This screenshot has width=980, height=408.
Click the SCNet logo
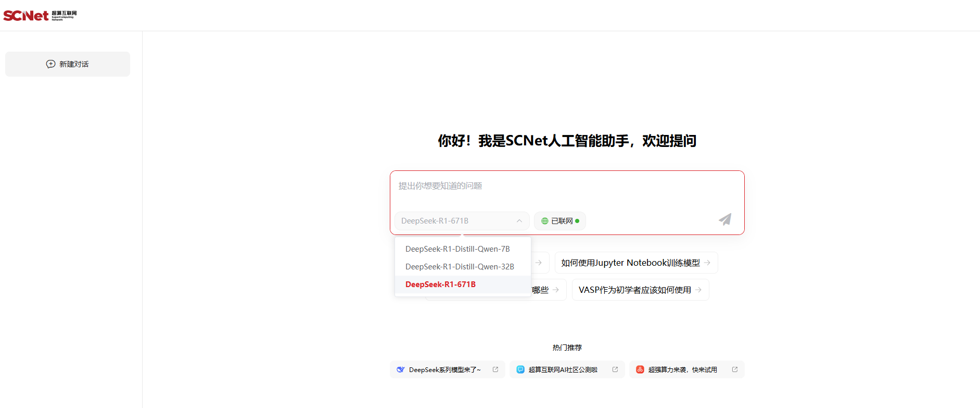click(40, 16)
